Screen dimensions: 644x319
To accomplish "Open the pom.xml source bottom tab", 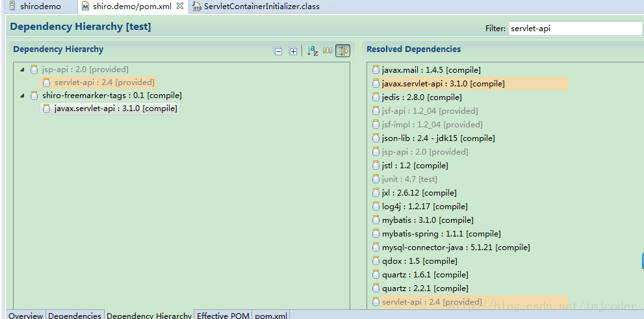I will click(270, 315).
